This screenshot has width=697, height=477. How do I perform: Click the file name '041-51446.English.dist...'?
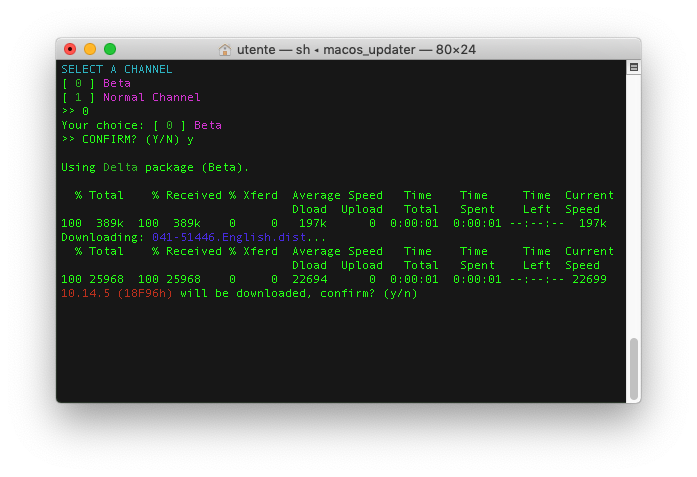coord(239,237)
